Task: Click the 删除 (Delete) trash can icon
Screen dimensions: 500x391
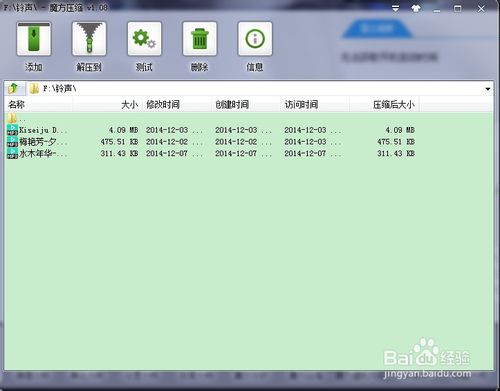Action: click(200, 39)
